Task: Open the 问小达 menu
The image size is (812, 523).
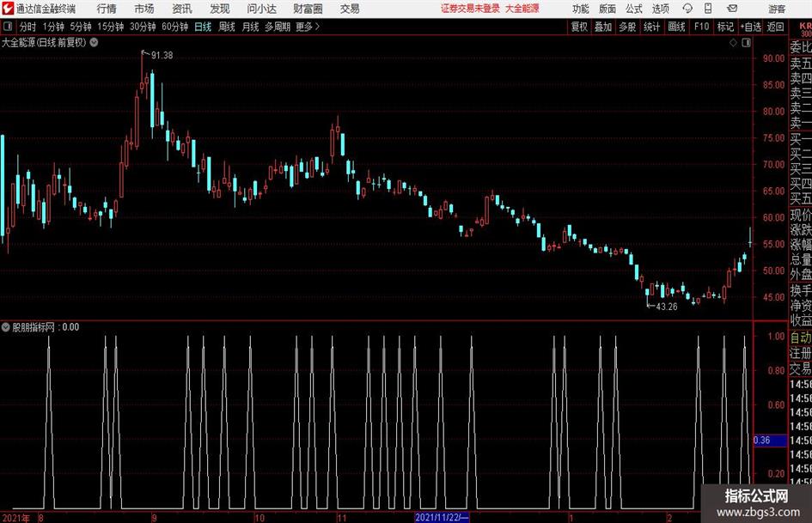Action: coord(262,9)
